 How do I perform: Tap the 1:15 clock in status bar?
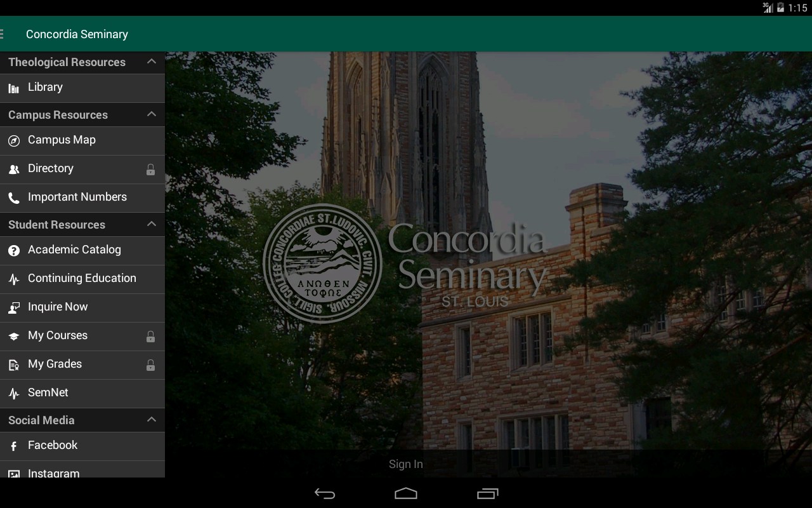797,8
